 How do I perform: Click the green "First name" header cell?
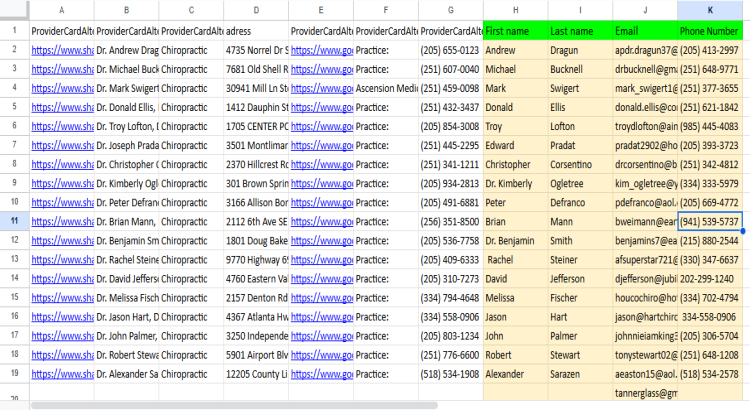tap(514, 31)
